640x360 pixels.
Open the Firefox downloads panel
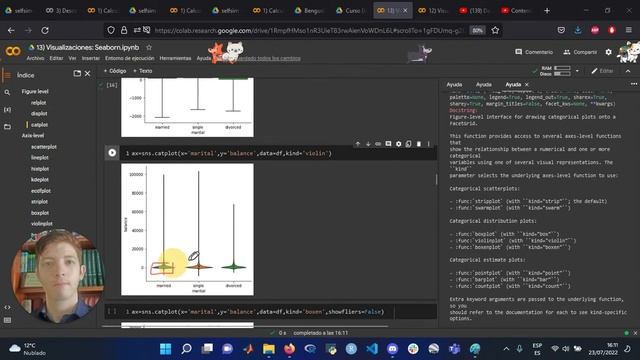pos(578,30)
